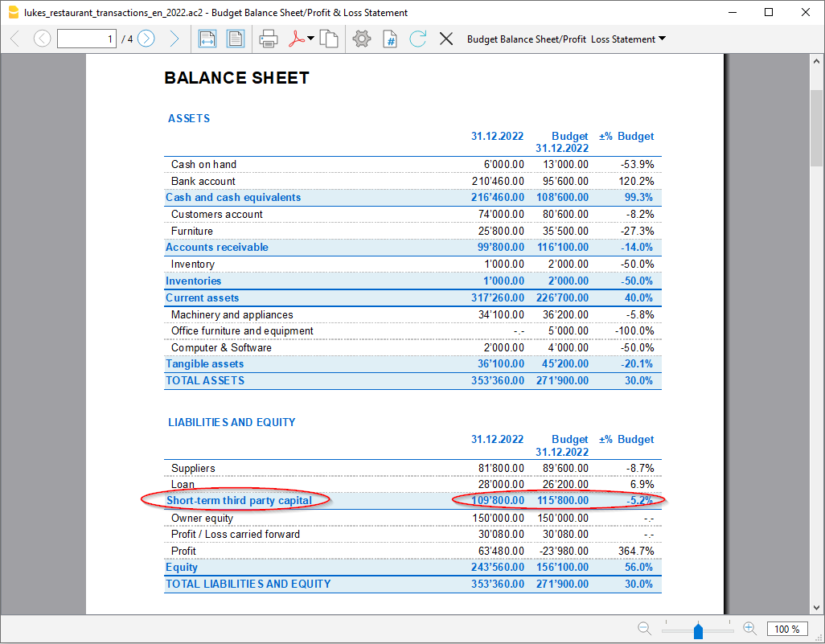
Task: Open report settings gear icon
Action: tap(362, 39)
